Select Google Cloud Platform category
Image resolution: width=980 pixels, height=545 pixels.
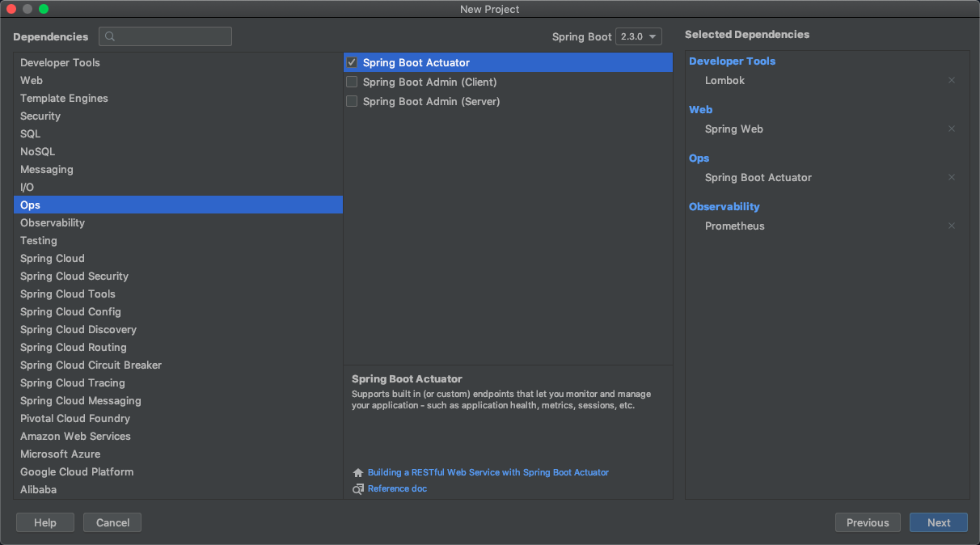[x=178, y=471]
